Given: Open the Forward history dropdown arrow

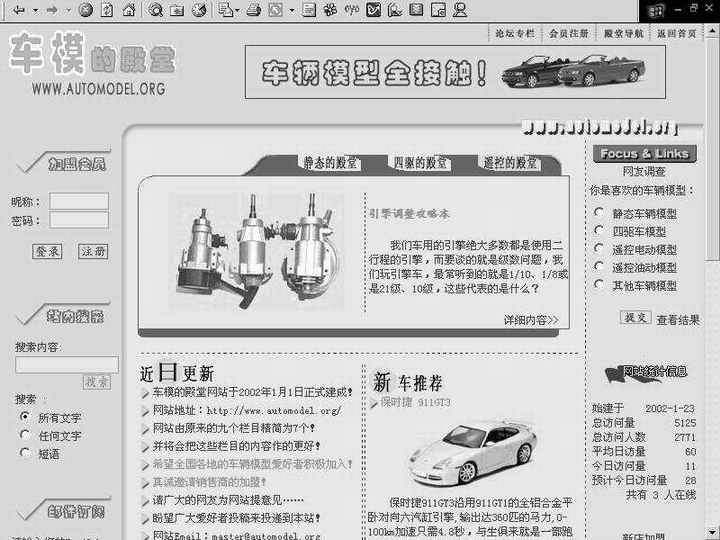Looking at the screenshot, I should (x=68, y=10).
